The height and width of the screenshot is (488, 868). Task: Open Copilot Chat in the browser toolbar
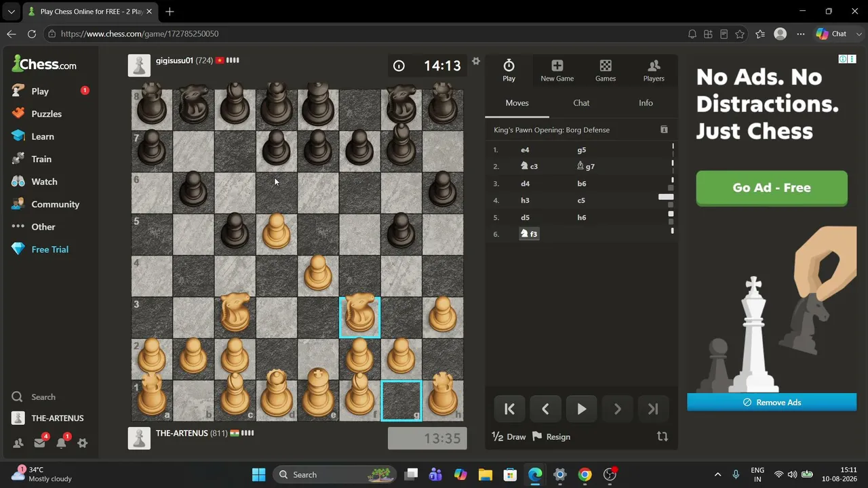831,34
